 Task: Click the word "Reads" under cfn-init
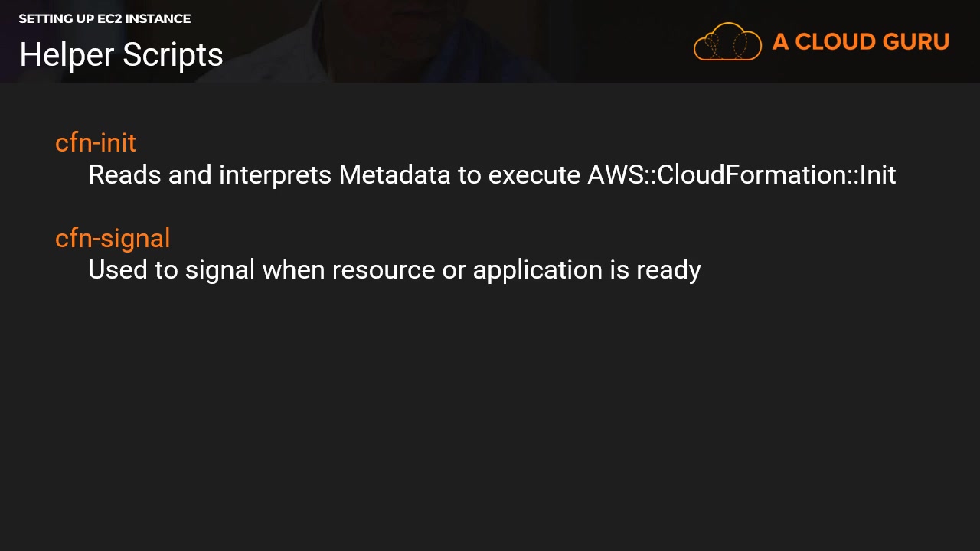tap(125, 175)
